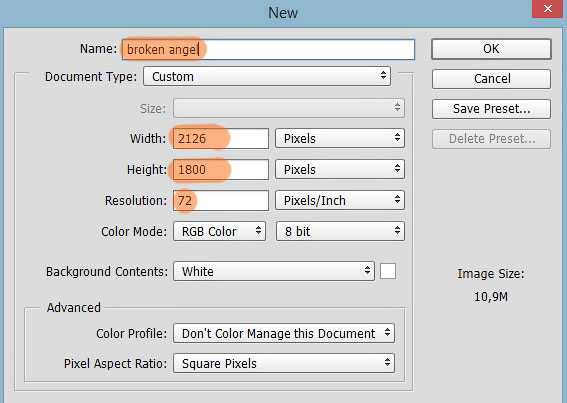567x403 pixels.
Task: Click the OK button
Action: [x=491, y=49]
